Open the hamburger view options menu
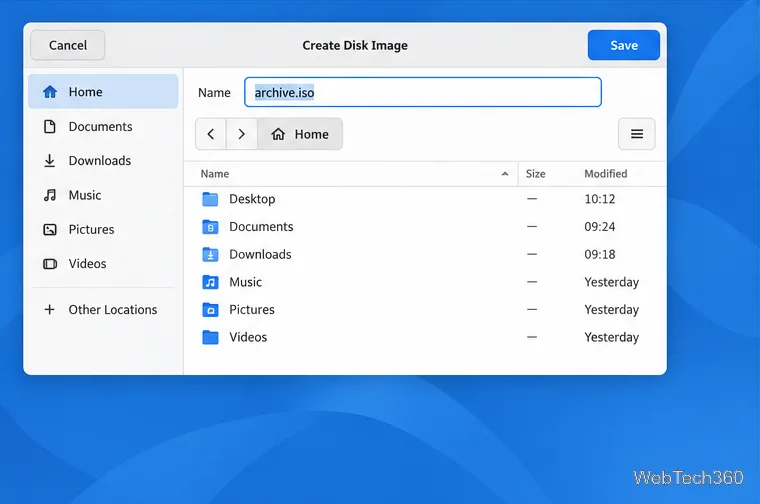 pyautogui.click(x=636, y=134)
